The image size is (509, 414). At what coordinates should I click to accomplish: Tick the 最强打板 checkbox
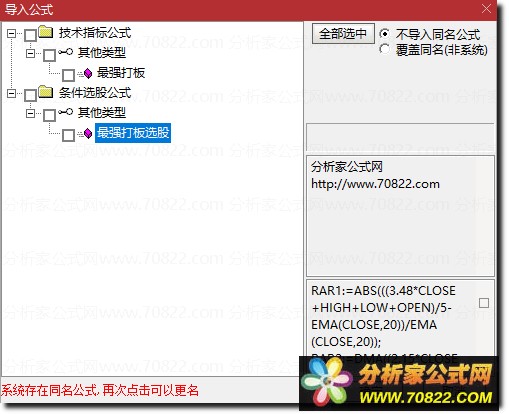click(69, 75)
